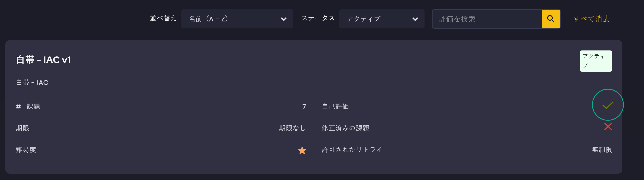Click the red X beside 修正済みの課題

(x=608, y=126)
